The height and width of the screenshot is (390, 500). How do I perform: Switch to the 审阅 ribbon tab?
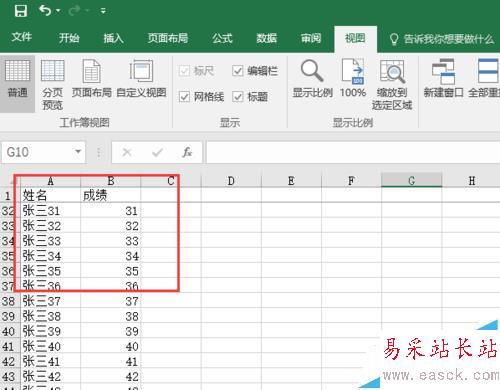tap(311, 38)
